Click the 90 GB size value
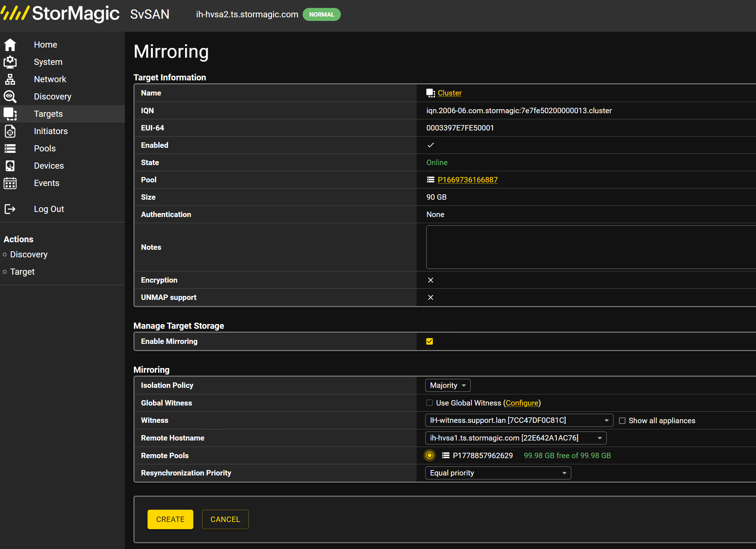The height and width of the screenshot is (549, 756). [x=436, y=197]
